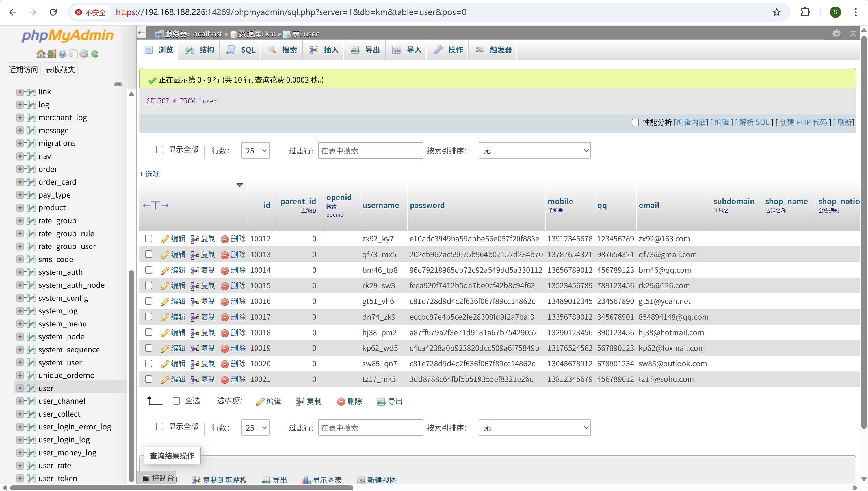Open the top 行数 rows dropdown
This screenshot has height=491, width=868.
tap(255, 150)
